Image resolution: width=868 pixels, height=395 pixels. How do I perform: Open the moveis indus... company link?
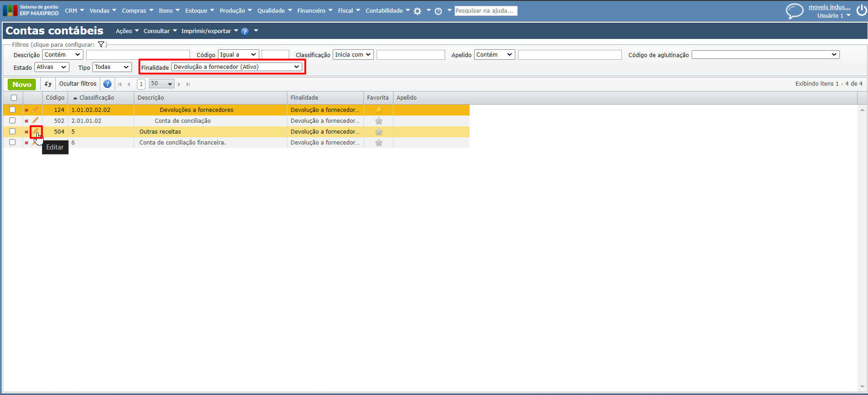pos(829,7)
